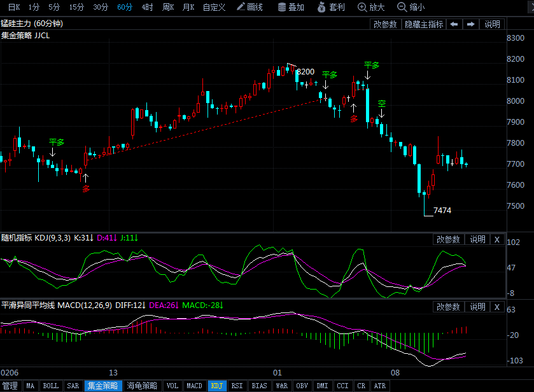The image size is (534, 392).
Task: Select the BOLL indicator in bottom toolbar
Action: coord(50,385)
